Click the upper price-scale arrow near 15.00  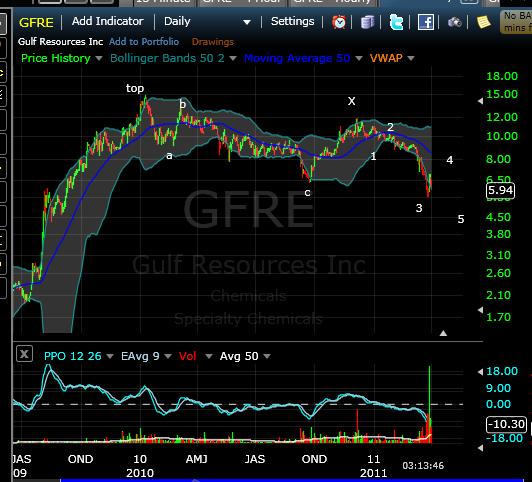pos(480,101)
